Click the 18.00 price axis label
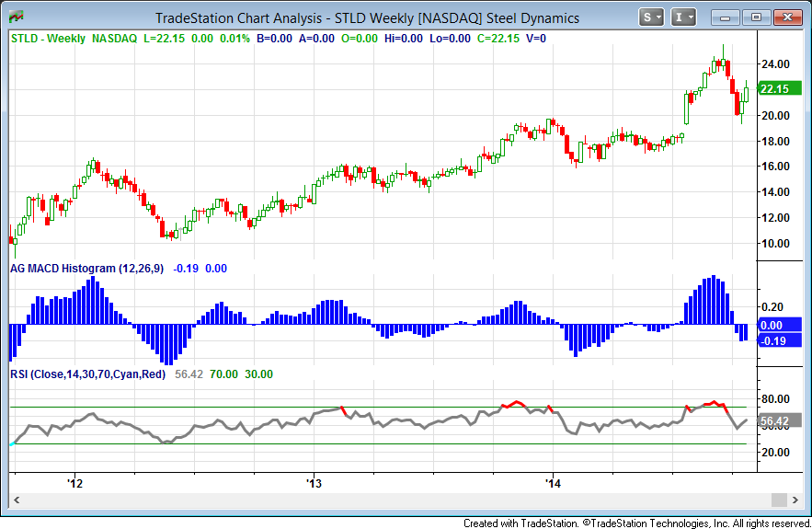 775,141
